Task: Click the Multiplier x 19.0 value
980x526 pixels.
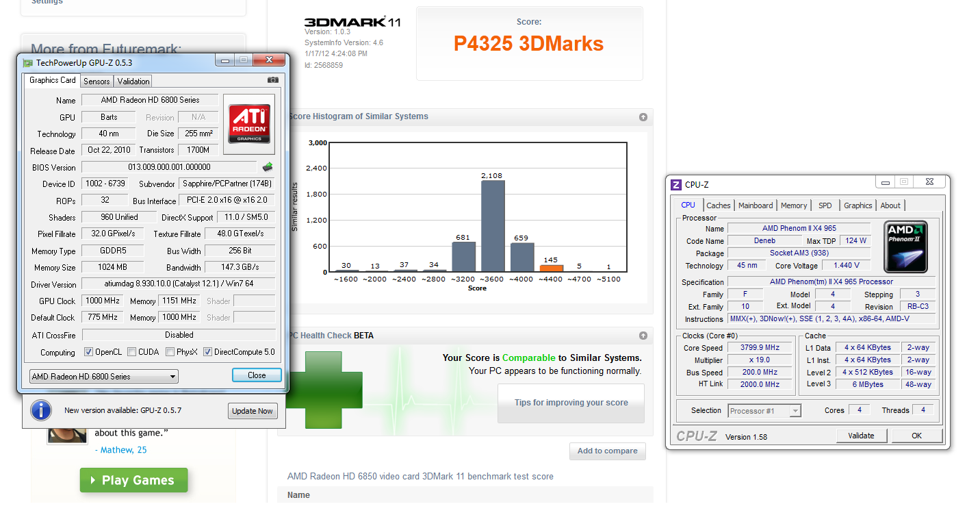Action: pyautogui.click(x=760, y=360)
